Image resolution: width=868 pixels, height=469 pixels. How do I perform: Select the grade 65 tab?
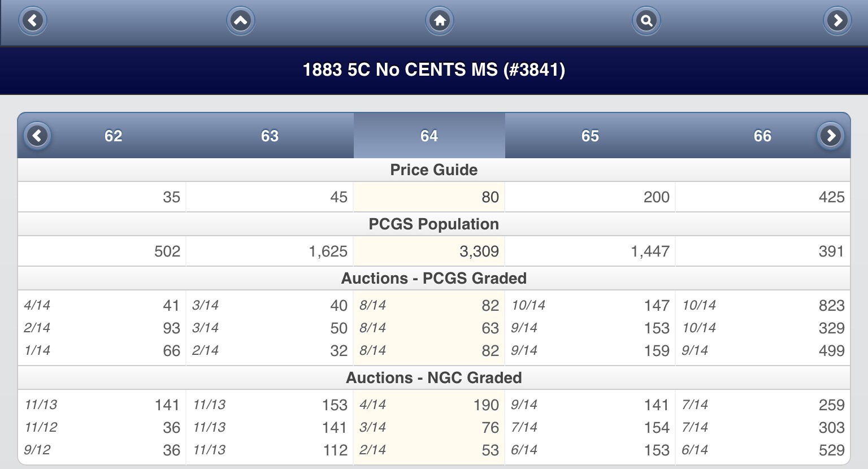click(590, 136)
